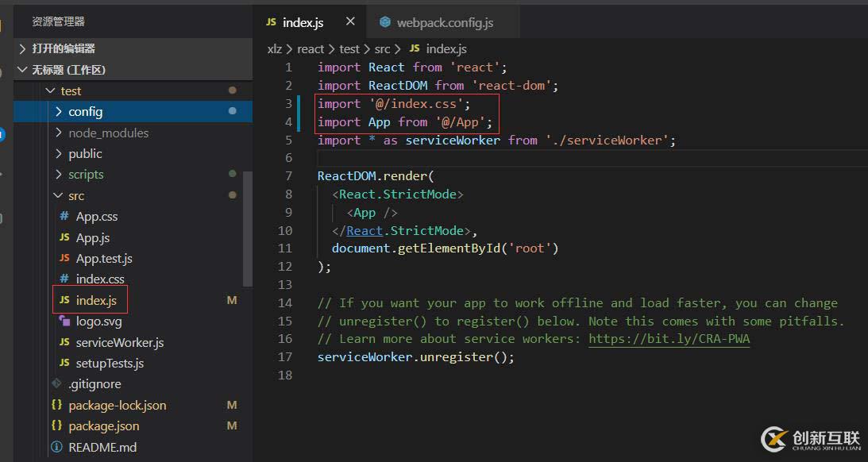The image size is (868, 462).
Task: Expand the 打开的编辑器 section
Action: pos(133,48)
